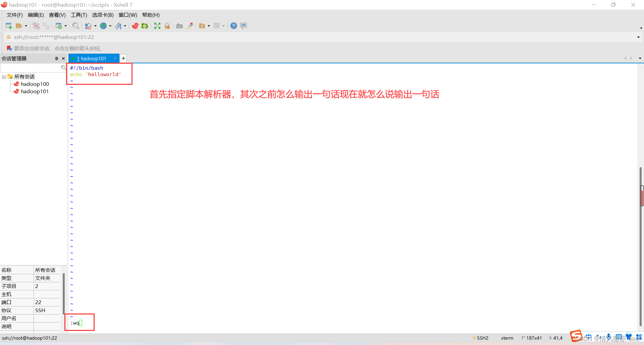
Task: Close the session manager panel
Action: point(63,58)
